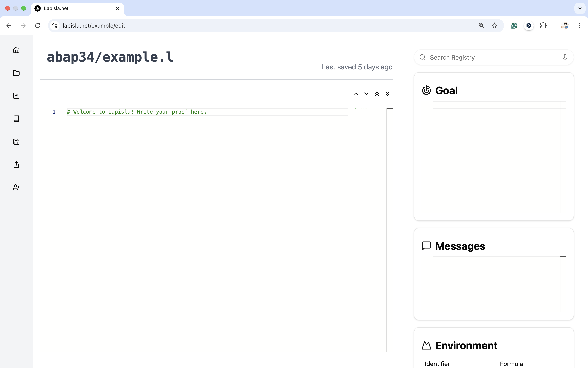Click the chart list icon in sidebar

pyautogui.click(x=16, y=96)
